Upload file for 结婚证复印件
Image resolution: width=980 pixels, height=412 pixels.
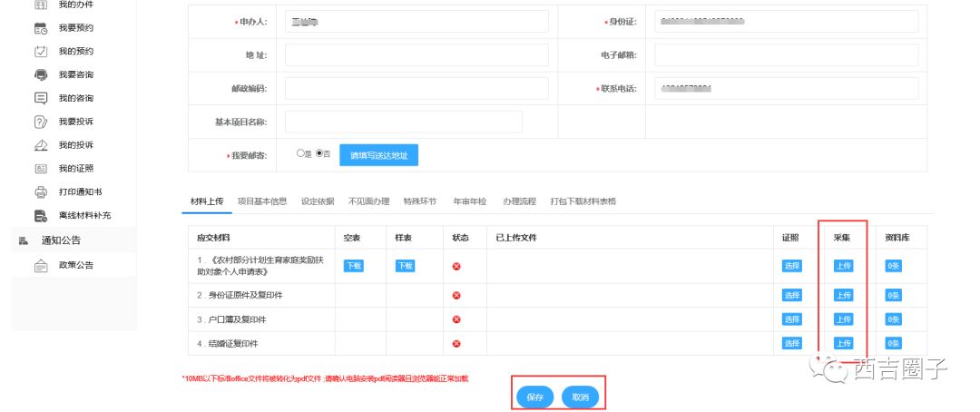point(843,343)
